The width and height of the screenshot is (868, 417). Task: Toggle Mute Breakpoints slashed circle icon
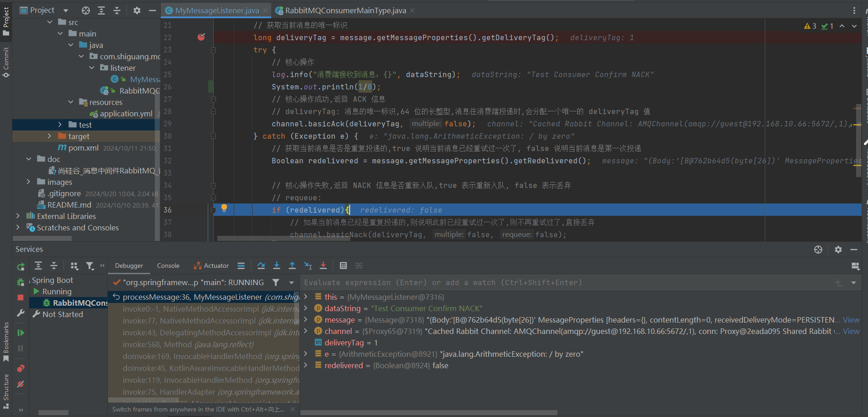point(21,384)
